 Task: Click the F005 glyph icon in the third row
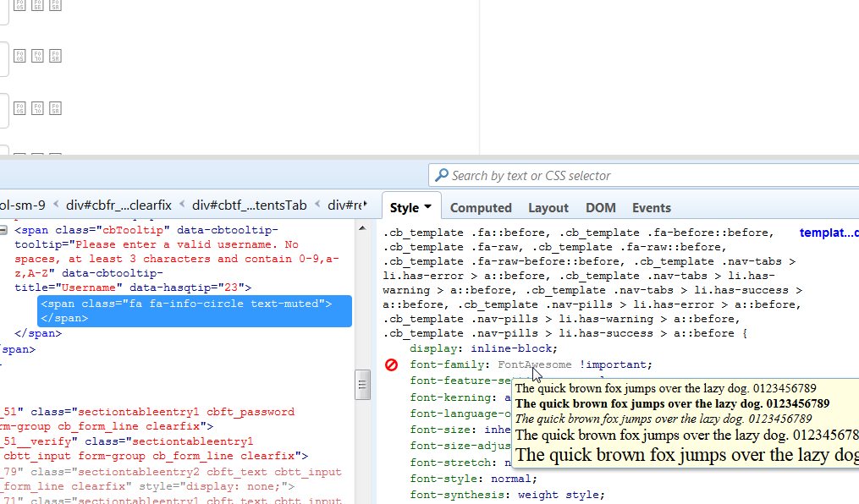(21, 108)
